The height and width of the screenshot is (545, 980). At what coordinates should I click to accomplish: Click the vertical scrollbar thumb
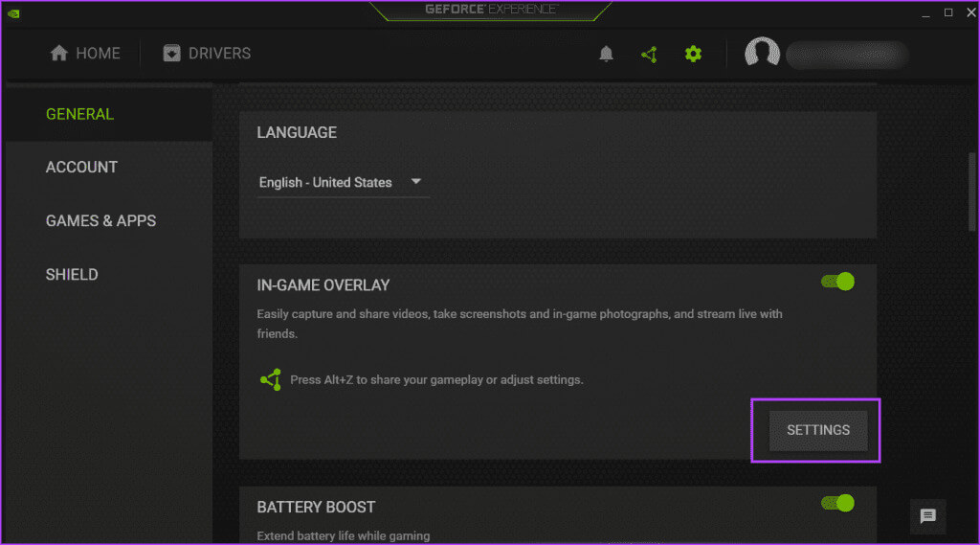pos(972,193)
